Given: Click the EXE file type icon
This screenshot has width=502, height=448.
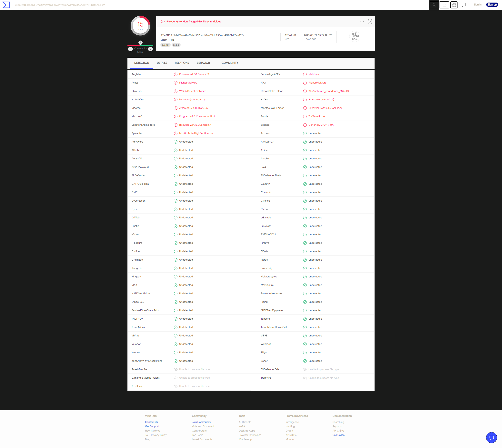Looking at the screenshot, I should [354, 37].
